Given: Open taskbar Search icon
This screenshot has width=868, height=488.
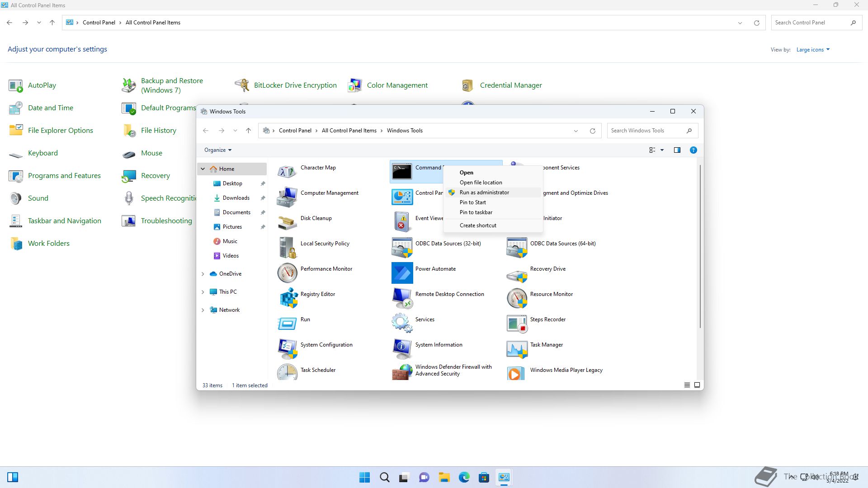Looking at the screenshot, I should tap(385, 478).
